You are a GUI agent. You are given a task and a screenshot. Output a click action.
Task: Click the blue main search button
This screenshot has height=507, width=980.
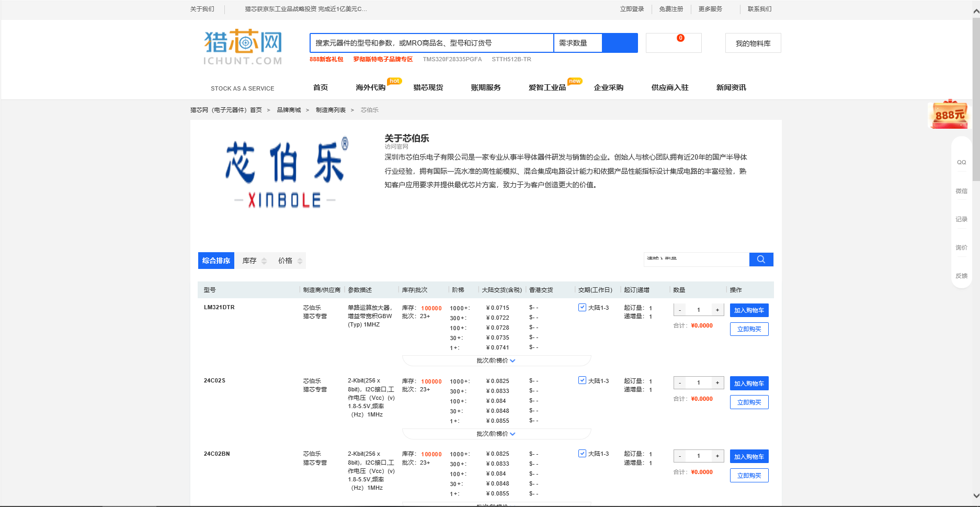click(x=620, y=43)
